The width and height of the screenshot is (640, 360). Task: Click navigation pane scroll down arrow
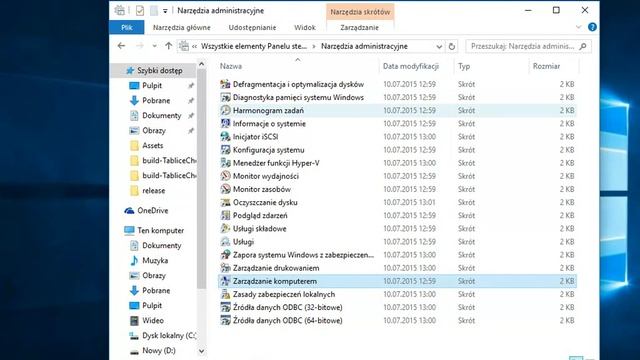coord(201,351)
